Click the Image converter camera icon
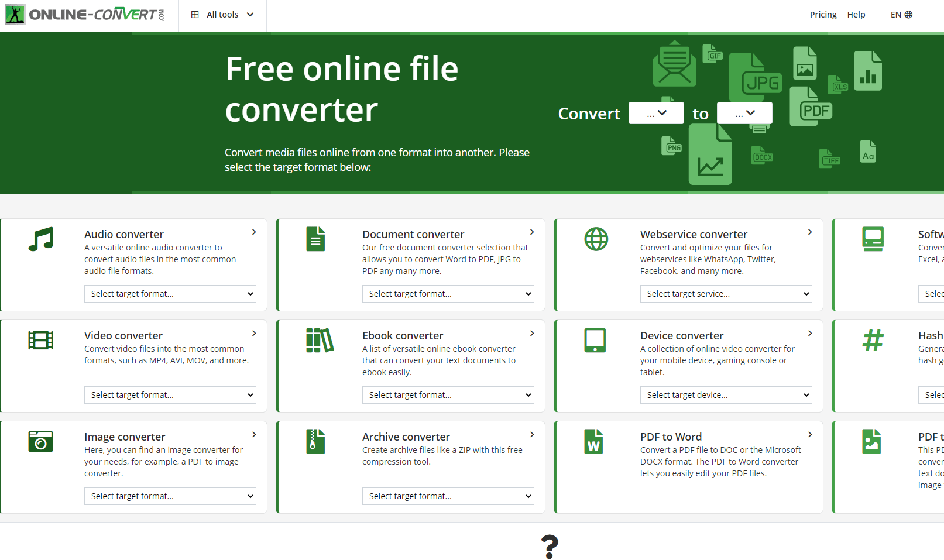The width and height of the screenshot is (944, 560). (41, 441)
